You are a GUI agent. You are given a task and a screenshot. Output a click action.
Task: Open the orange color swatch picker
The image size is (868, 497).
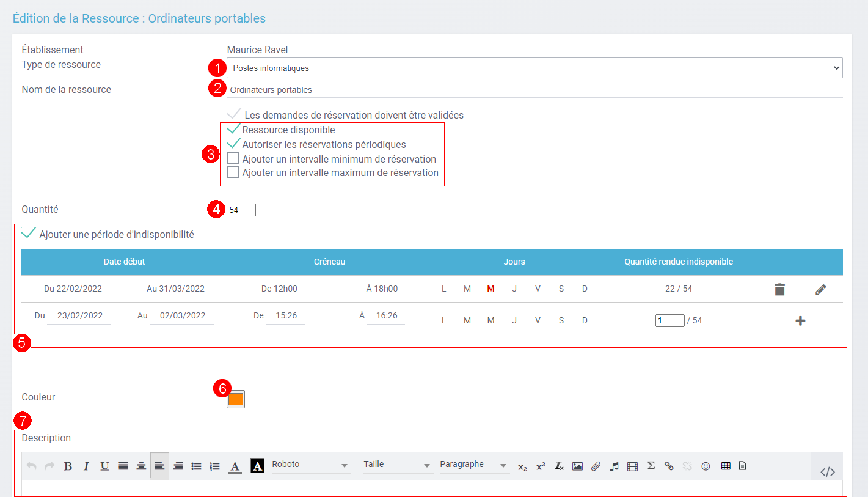click(x=236, y=399)
